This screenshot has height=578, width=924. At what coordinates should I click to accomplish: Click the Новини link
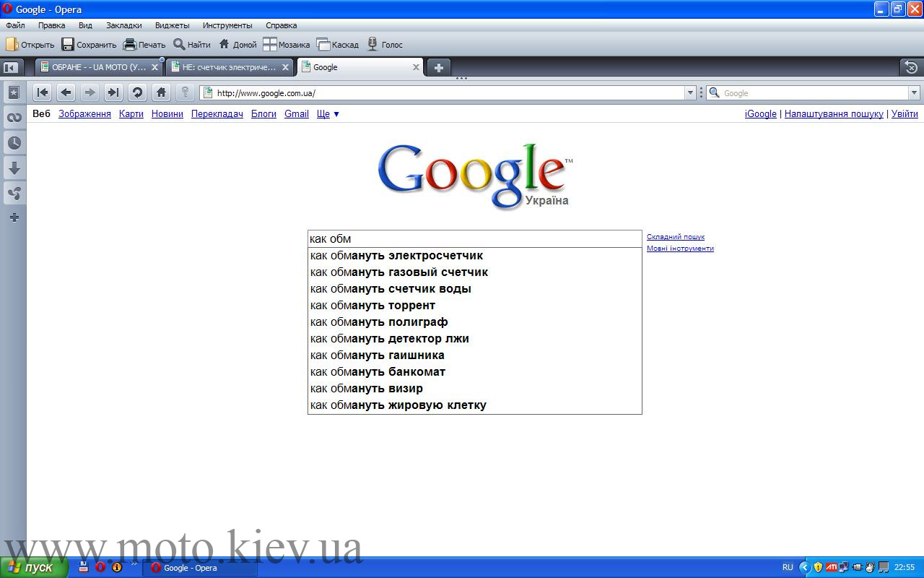click(x=167, y=114)
